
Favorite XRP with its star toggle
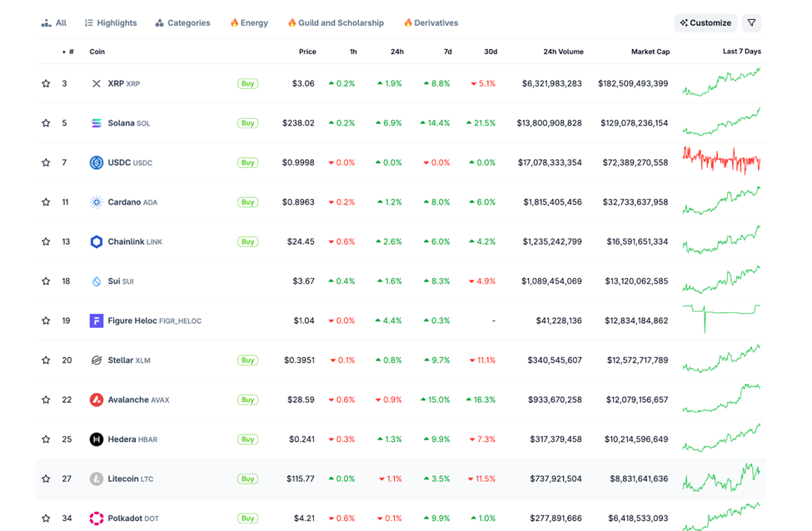[46, 84]
